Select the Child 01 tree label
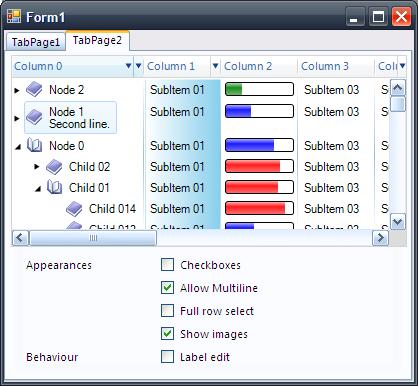 (89, 188)
